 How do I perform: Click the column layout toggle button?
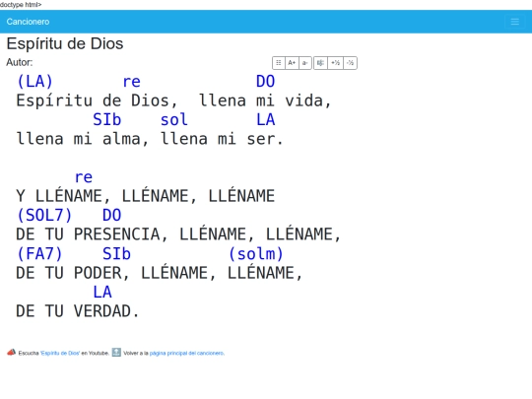coord(279,63)
